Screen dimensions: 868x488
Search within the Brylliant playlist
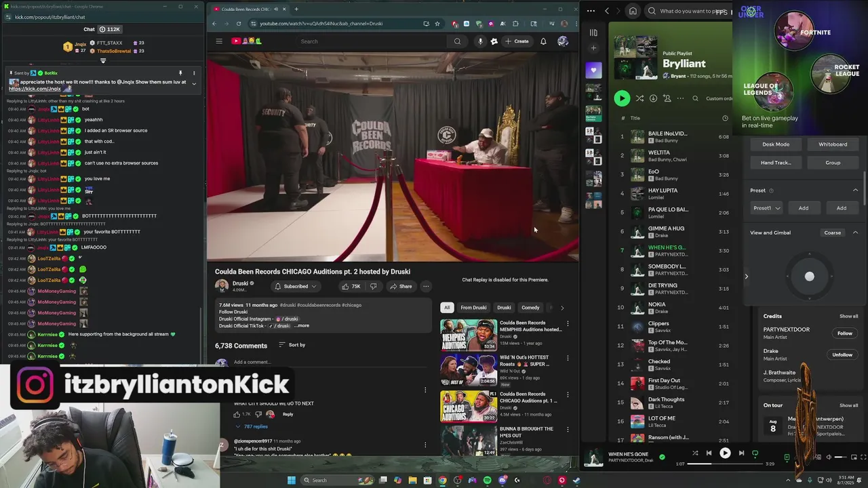pyautogui.click(x=695, y=98)
